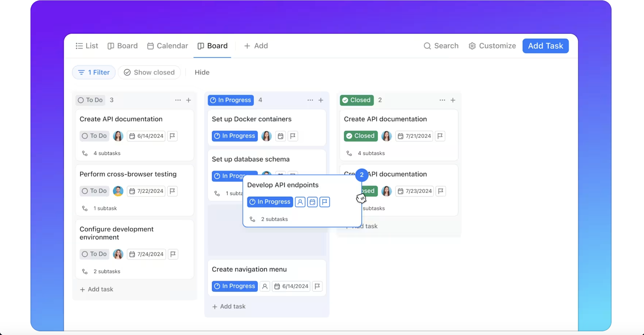This screenshot has height=335, width=644.
Task: Expand 2 subtasks on Develop API endpoints card
Action: [269, 219]
